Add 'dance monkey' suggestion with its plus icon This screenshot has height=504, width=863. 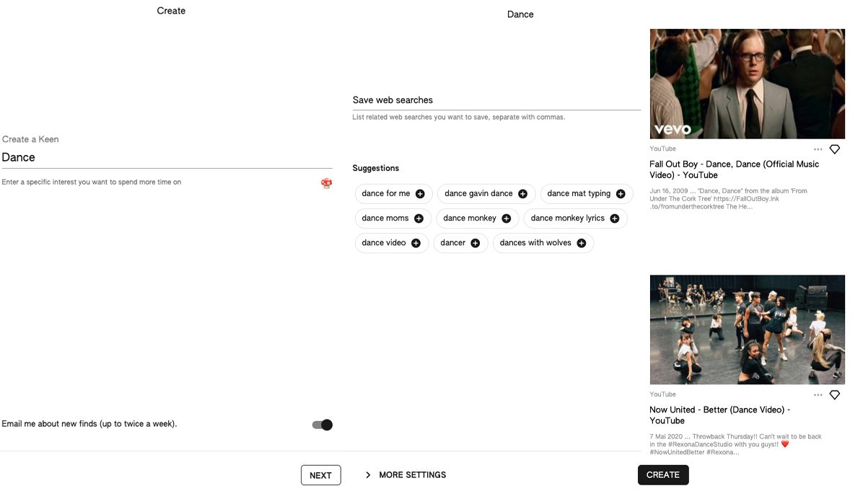(x=506, y=218)
